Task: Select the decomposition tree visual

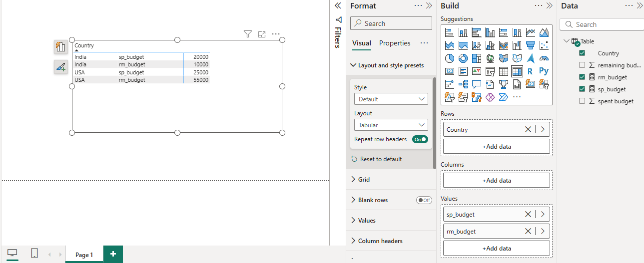Action: [463, 84]
